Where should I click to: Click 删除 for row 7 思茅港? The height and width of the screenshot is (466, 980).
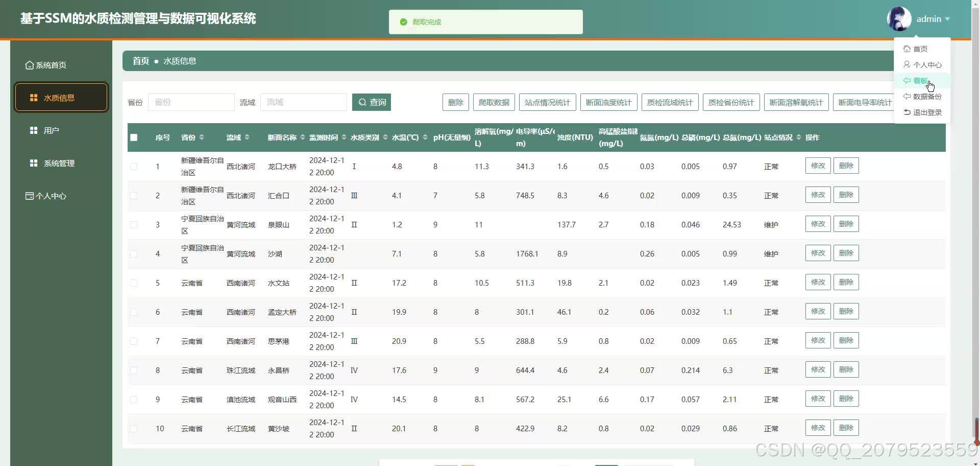(846, 340)
